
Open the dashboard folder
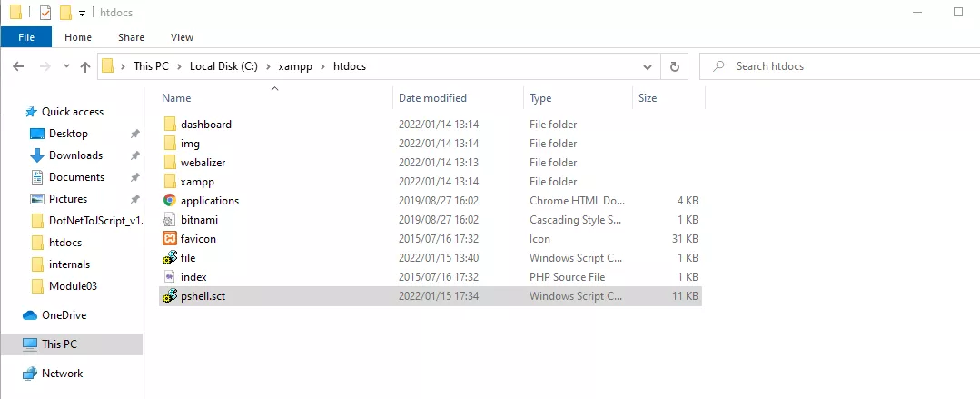205,125
